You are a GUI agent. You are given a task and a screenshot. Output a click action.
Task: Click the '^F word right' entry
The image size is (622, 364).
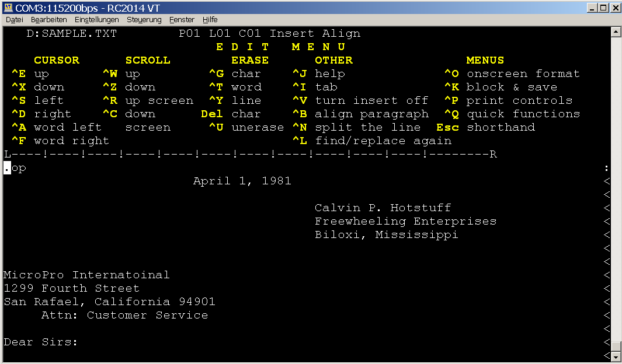[60, 141]
